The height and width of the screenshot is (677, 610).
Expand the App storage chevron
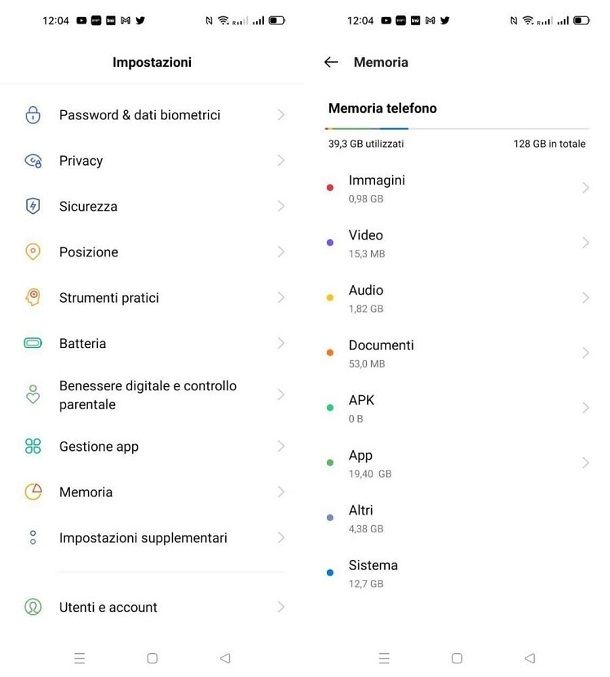(585, 463)
